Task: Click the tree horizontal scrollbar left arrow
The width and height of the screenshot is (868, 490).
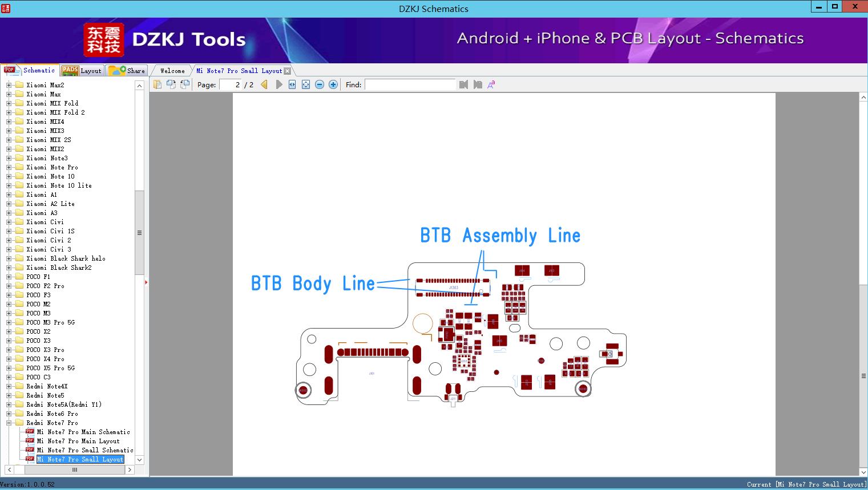Action: click(8, 469)
